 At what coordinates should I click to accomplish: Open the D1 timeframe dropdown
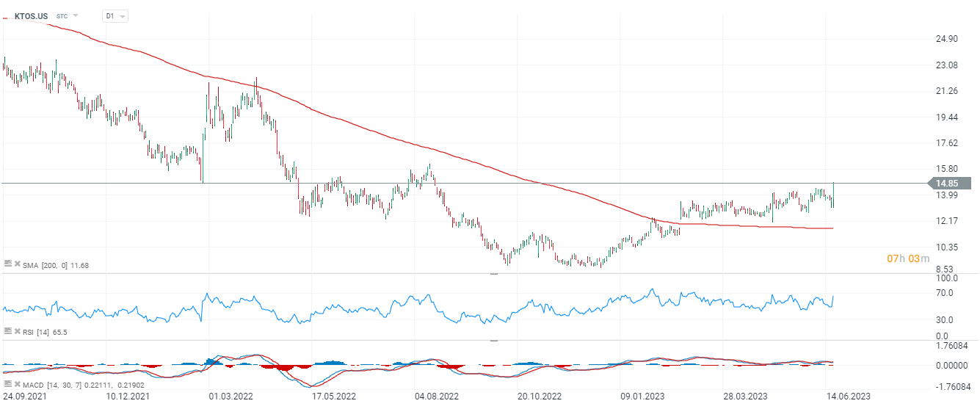[115, 15]
